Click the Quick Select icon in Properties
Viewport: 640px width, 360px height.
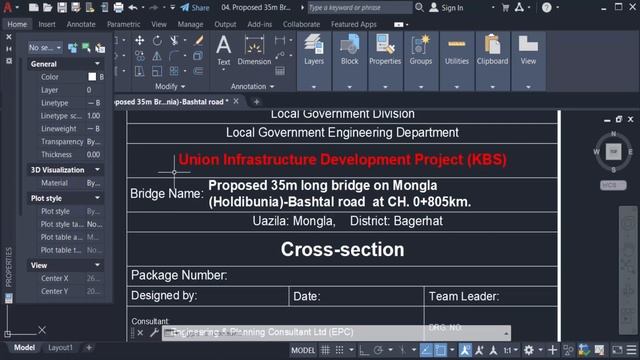pos(100,48)
